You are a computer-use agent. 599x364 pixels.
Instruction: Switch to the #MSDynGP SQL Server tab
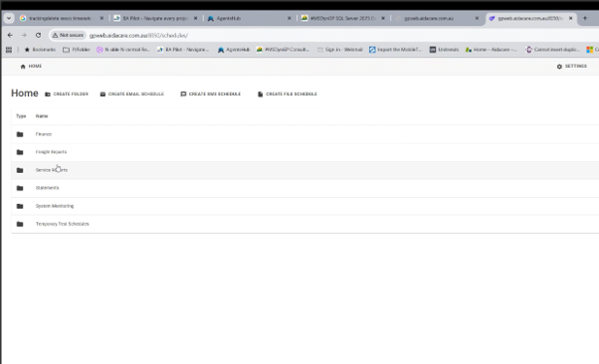pos(342,18)
